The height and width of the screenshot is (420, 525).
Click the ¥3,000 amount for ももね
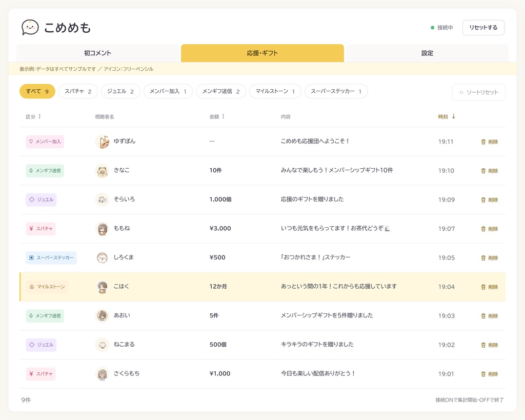(220, 228)
